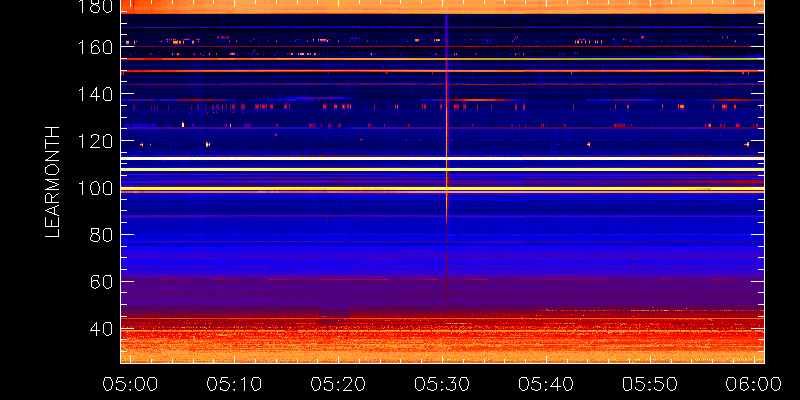Click the 80 frequency axis label
This screenshot has width=800, height=400.
[x=102, y=235]
